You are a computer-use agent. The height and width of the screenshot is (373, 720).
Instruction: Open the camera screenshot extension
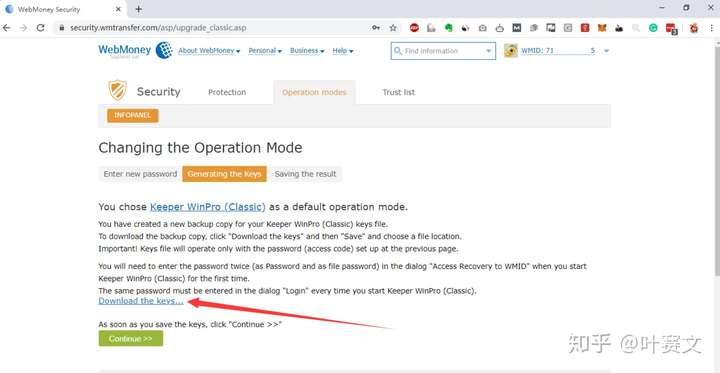point(483,28)
